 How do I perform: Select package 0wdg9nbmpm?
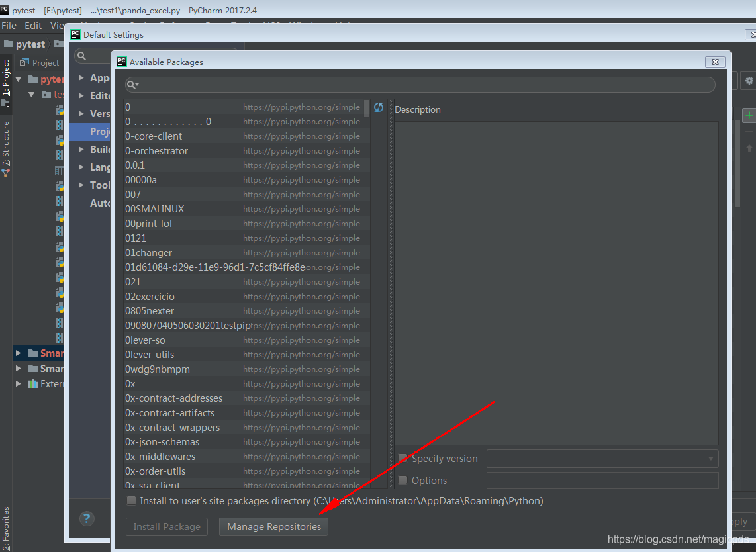pos(246,369)
